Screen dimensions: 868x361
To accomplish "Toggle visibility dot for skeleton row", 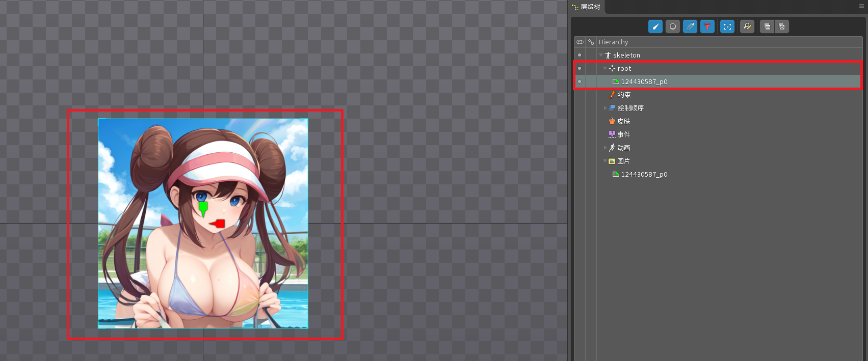I will [x=580, y=55].
